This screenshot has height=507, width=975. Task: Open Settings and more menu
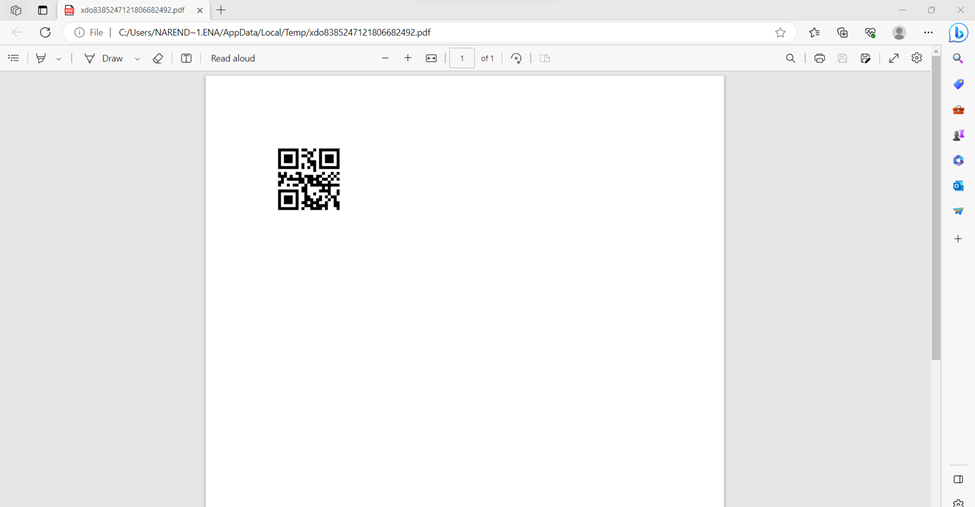pyautogui.click(x=928, y=32)
